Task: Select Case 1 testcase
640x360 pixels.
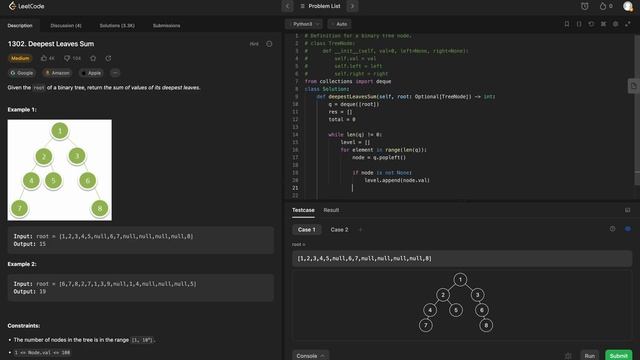Action: click(x=307, y=230)
